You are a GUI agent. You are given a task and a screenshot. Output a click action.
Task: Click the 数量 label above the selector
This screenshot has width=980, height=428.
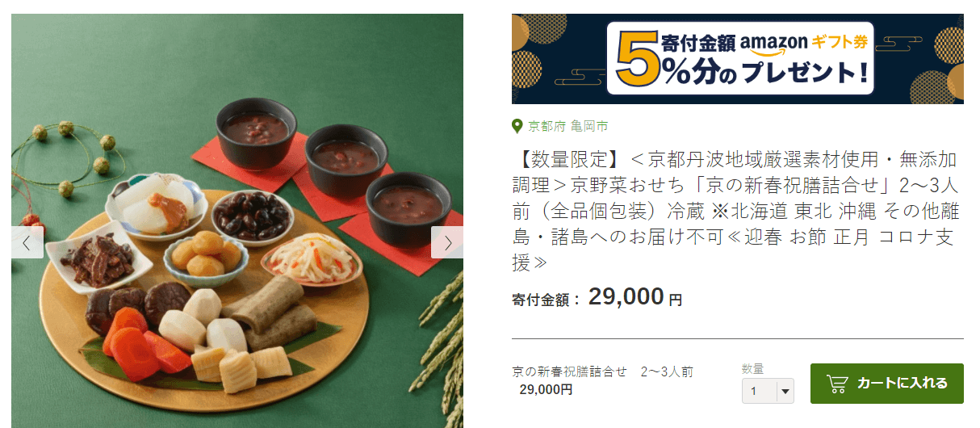click(753, 369)
